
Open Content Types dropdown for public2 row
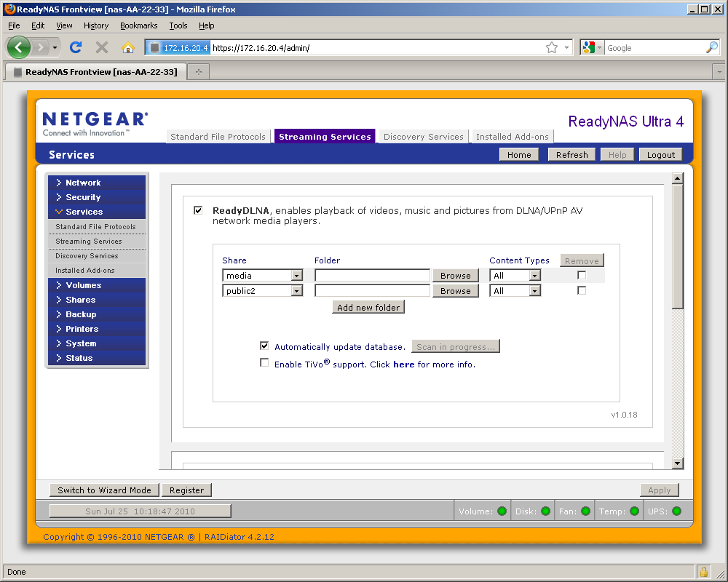[515, 290]
